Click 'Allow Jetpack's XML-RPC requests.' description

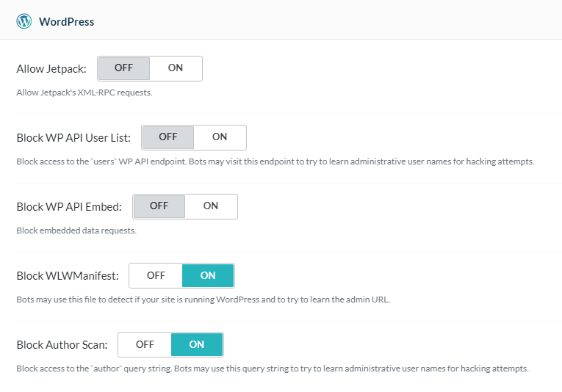click(x=84, y=92)
